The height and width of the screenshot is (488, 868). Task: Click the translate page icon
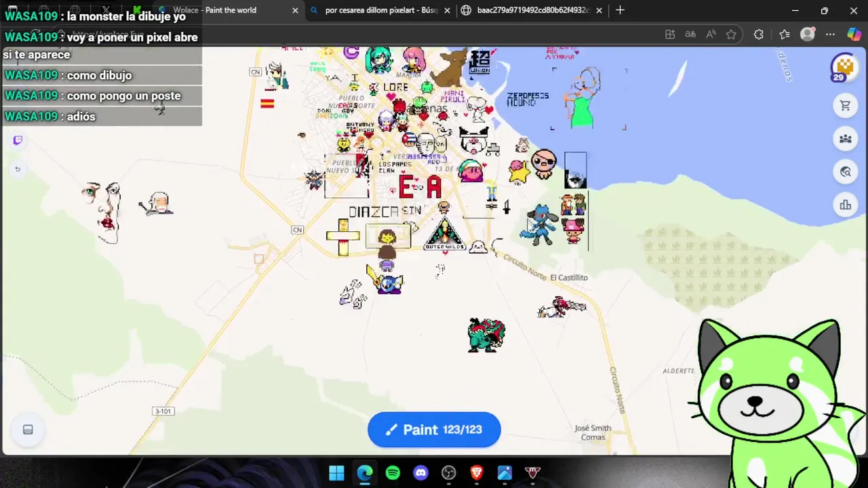(x=690, y=35)
